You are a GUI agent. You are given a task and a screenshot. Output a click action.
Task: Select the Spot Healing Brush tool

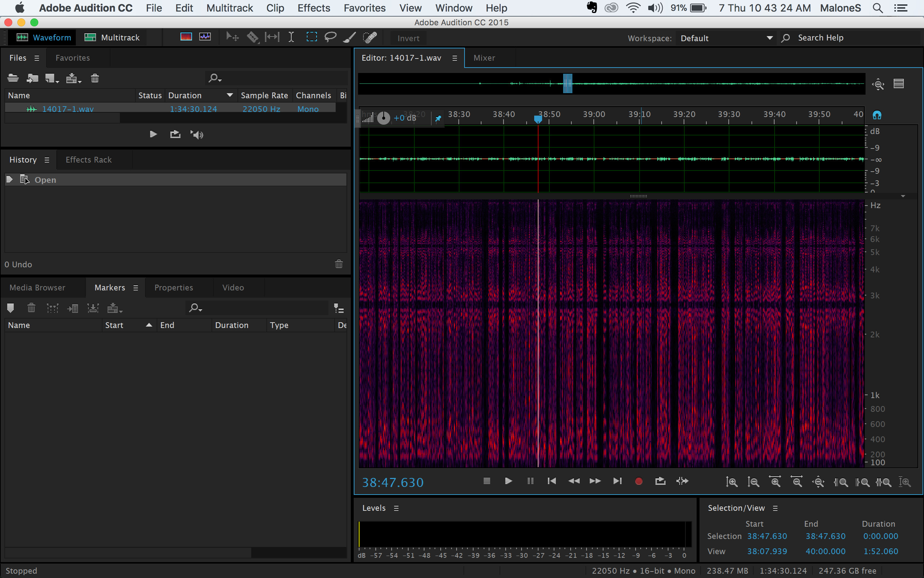(370, 37)
